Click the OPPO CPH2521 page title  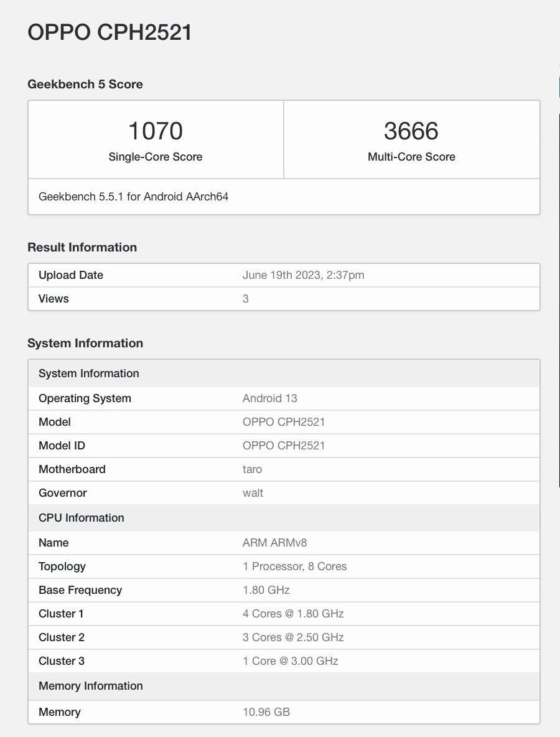click(x=109, y=33)
